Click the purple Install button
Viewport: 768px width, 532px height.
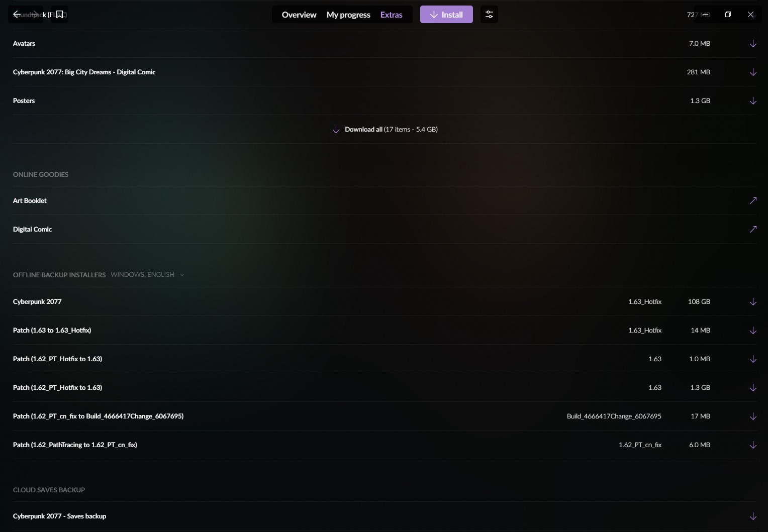coord(446,15)
